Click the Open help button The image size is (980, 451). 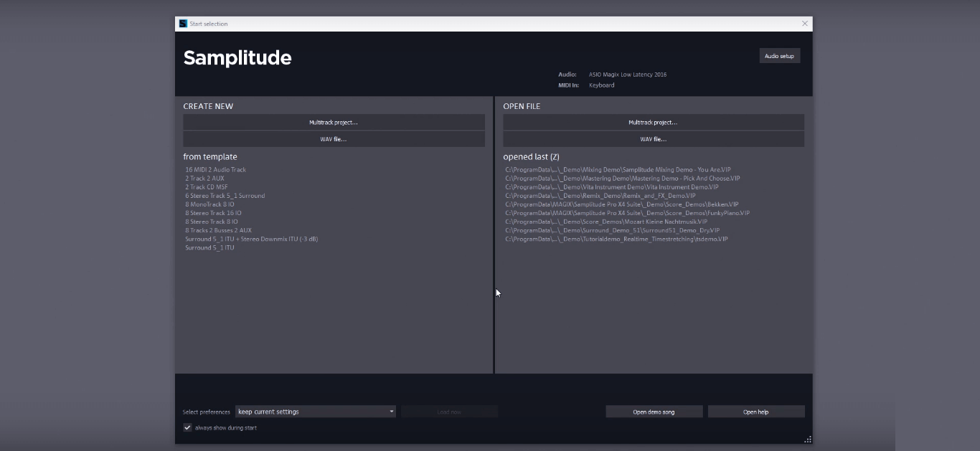click(756, 412)
